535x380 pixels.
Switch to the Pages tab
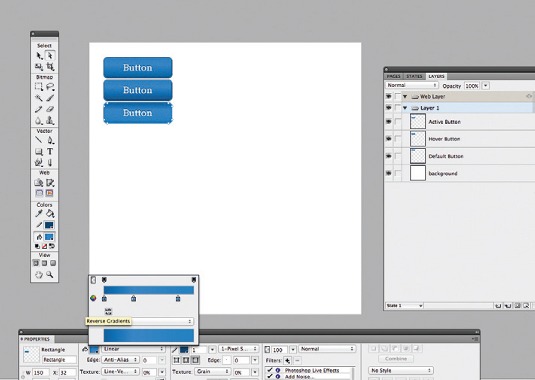393,76
